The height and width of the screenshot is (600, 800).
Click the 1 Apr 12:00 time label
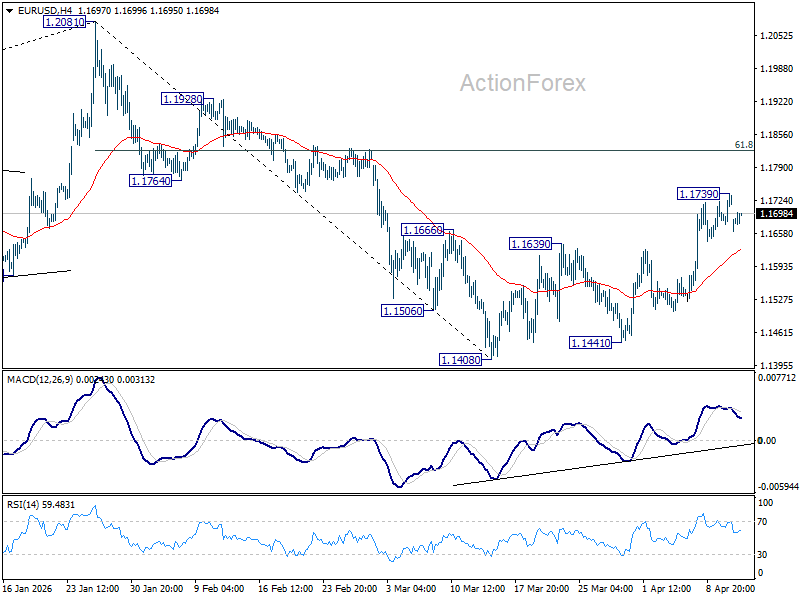pyautogui.click(x=666, y=589)
